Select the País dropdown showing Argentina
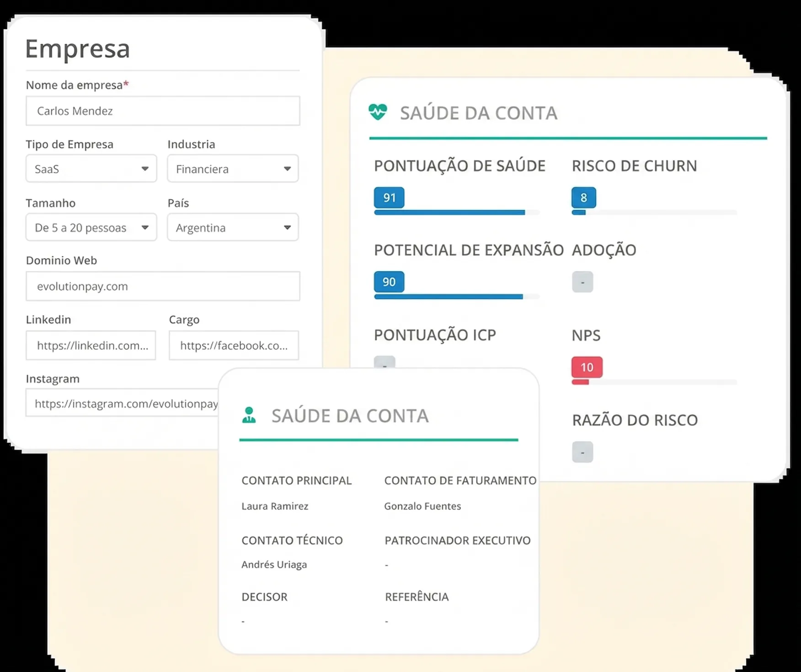The image size is (801, 672). (233, 227)
